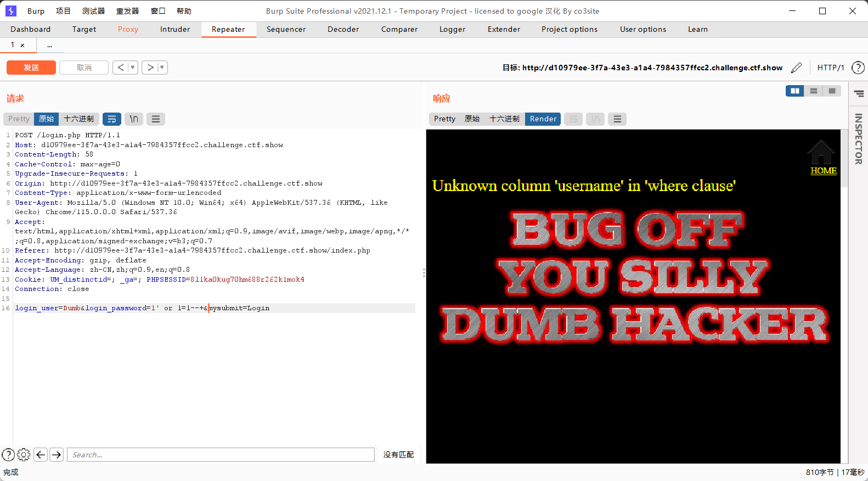Switch to the Target tab
The image size is (868, 481).
tap(84, 29)
